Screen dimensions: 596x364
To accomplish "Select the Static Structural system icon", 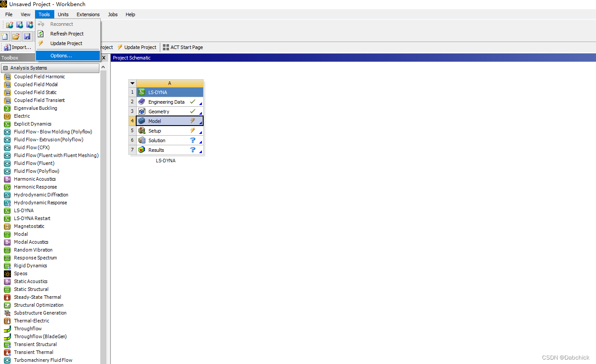I will (7, 289).
